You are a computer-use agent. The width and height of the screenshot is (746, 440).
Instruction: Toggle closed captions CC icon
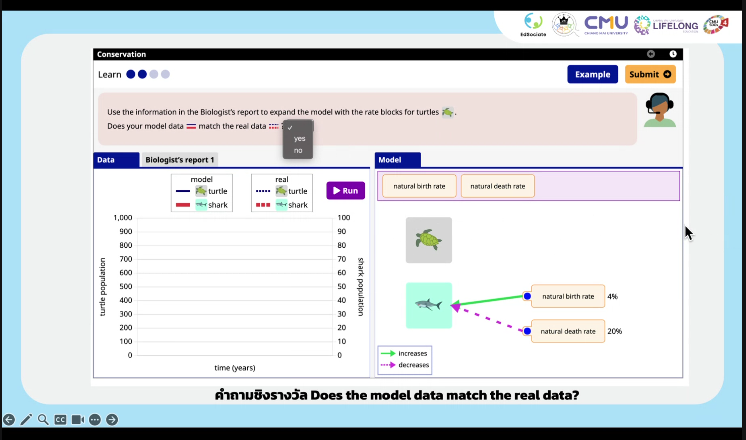coord(60,420)
